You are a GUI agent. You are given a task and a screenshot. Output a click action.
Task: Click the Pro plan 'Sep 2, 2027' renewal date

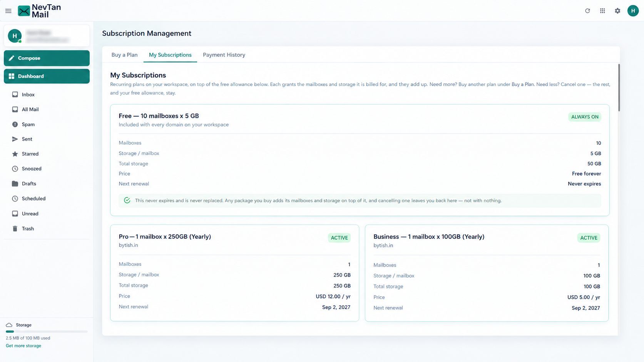[336, 307]
